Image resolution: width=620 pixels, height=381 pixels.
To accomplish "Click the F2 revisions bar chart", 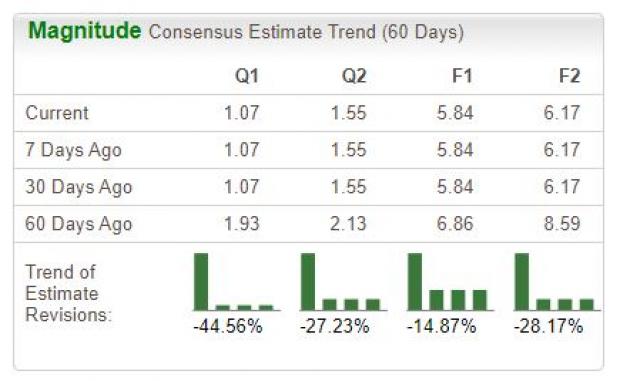I will click(557, 282).
